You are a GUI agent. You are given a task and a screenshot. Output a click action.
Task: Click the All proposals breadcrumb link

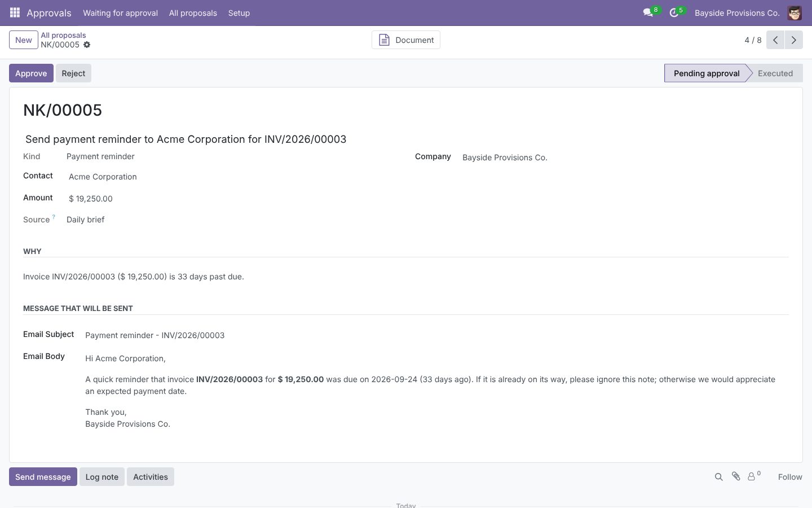click(x=63, y=35)
